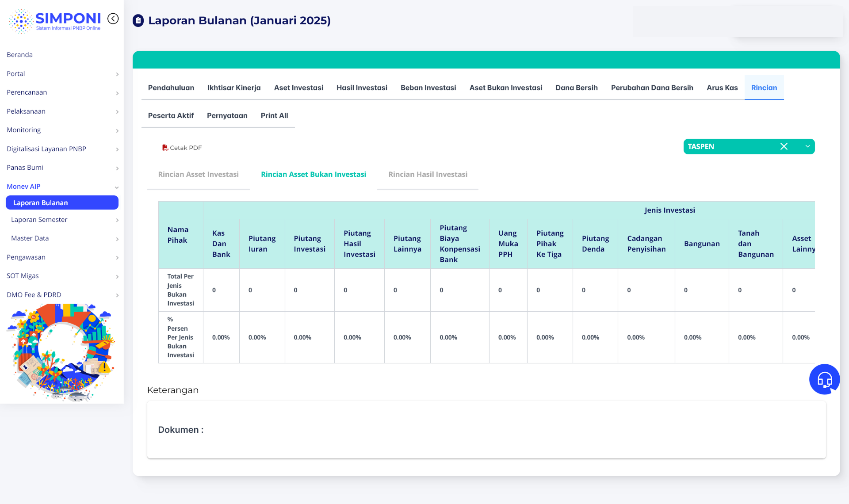849x504 pixels.
Task: Click the report icon beside Laporan Bulanan title
Action: point(138,21)
